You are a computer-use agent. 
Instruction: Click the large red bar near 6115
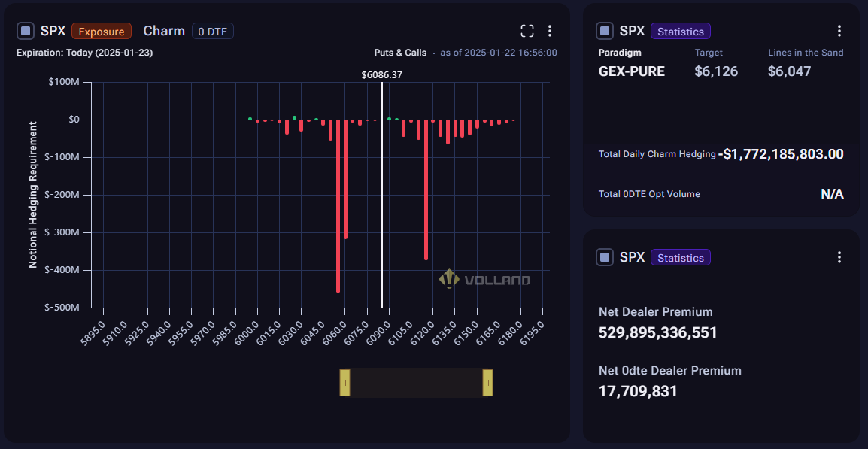point(426,190)
